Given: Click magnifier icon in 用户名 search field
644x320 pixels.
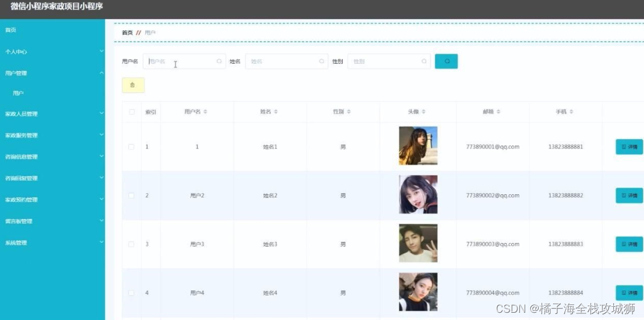Looking at the screenshot, I should pos(219,61).
